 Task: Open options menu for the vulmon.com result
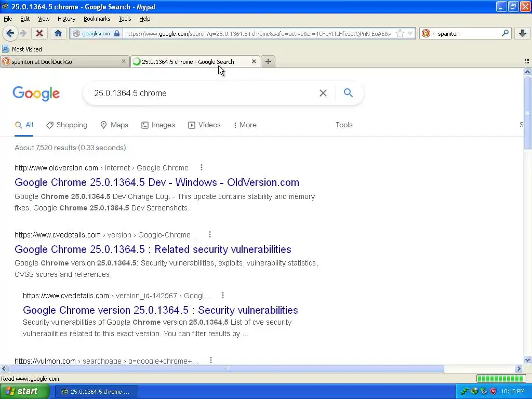211,361
